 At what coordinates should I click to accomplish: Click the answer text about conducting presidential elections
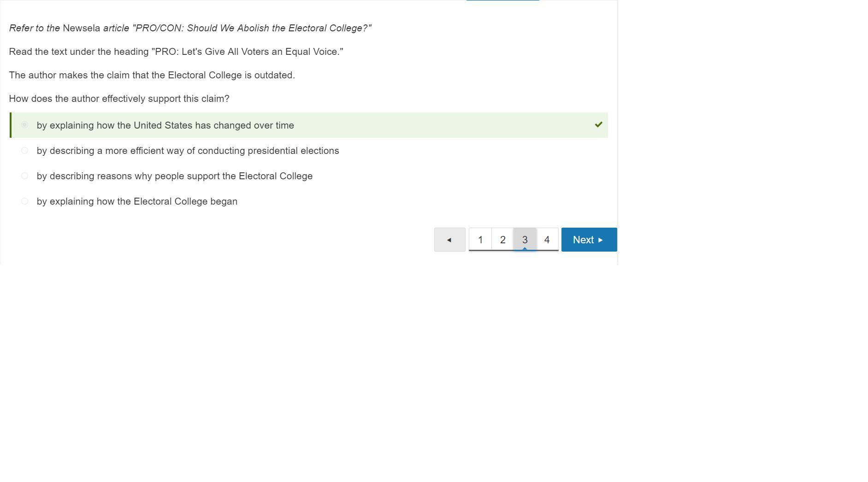[x=188, y=151]
